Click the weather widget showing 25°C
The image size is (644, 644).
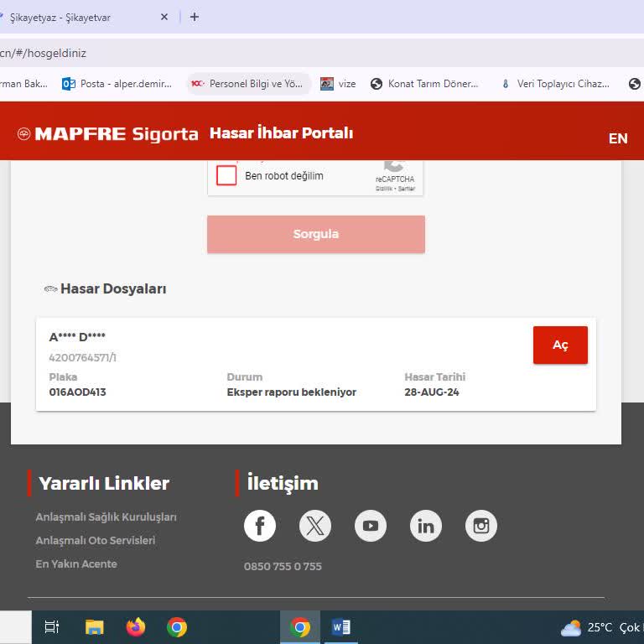point(602,627)
